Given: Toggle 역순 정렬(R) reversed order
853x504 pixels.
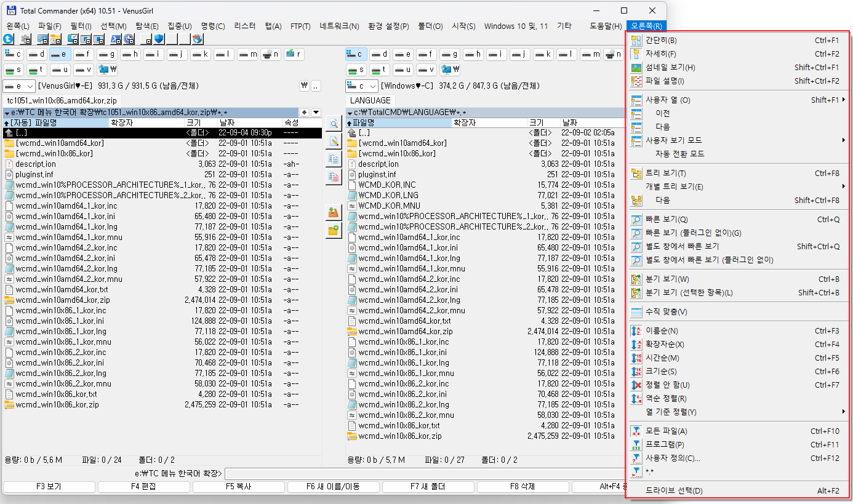Looking at the screenshot, I should (737, 399).
